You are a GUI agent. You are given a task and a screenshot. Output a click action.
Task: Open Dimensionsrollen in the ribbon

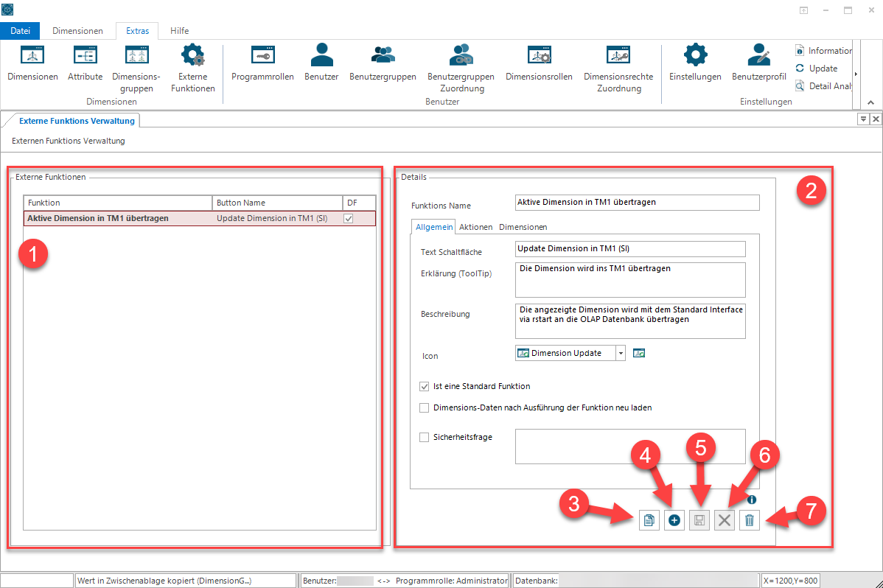point(539,63)
